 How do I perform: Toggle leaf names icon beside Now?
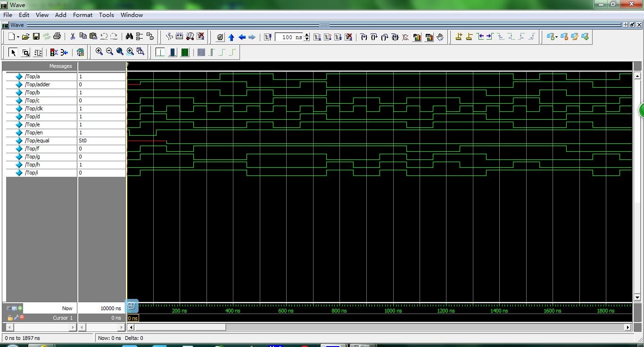click(9, 308)
